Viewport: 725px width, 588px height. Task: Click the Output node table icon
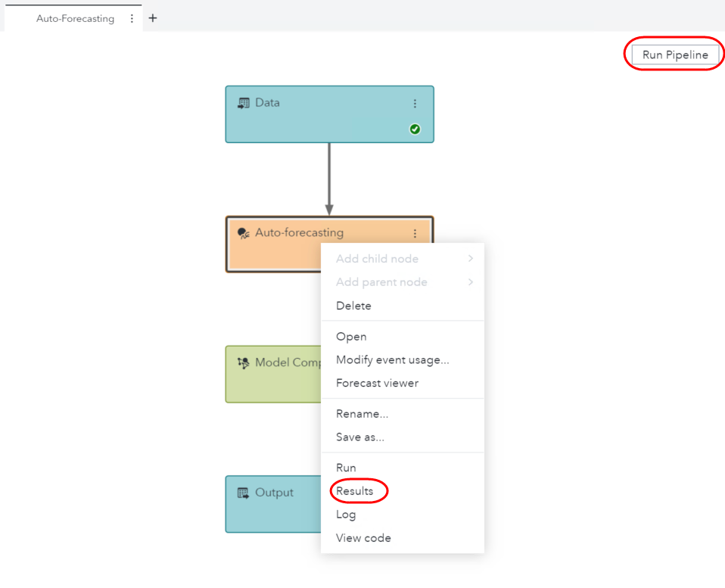tap(244, 493)
